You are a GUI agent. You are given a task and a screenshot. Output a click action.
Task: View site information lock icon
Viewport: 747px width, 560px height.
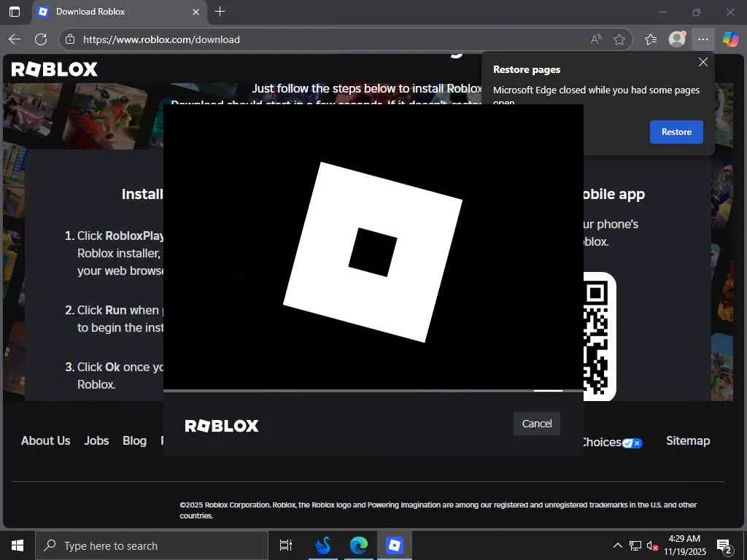[x=70, y=39]
